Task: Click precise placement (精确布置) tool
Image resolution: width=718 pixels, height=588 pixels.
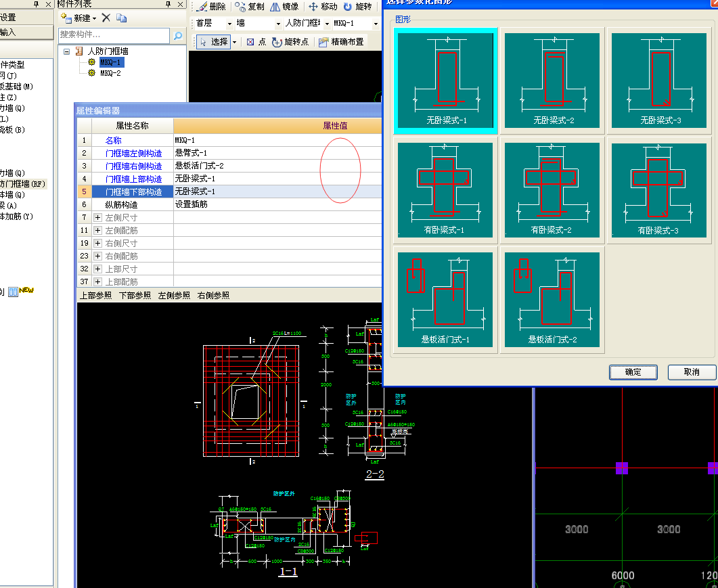Action: coord(341,42)
